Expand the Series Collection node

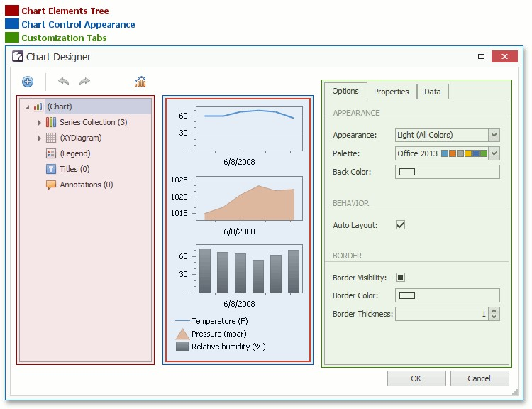point(40,123)
